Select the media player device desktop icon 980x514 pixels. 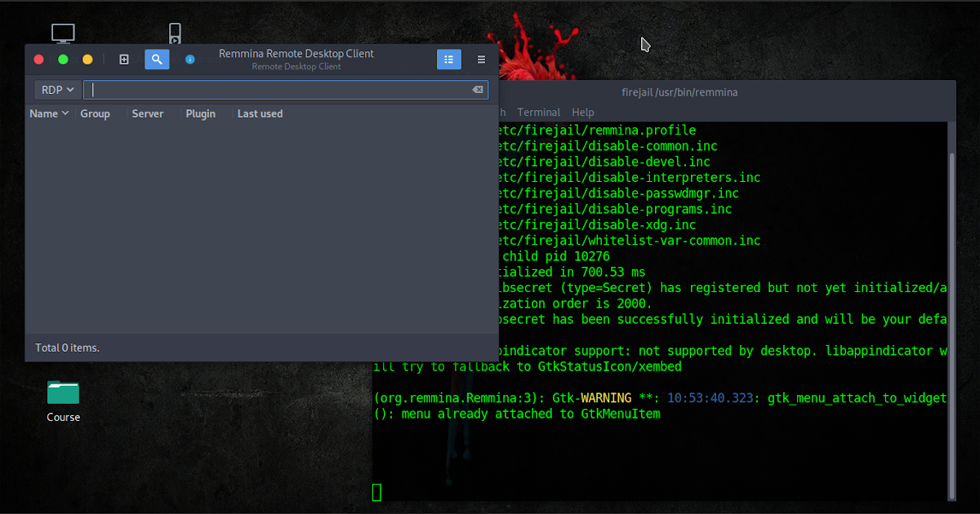175,33
